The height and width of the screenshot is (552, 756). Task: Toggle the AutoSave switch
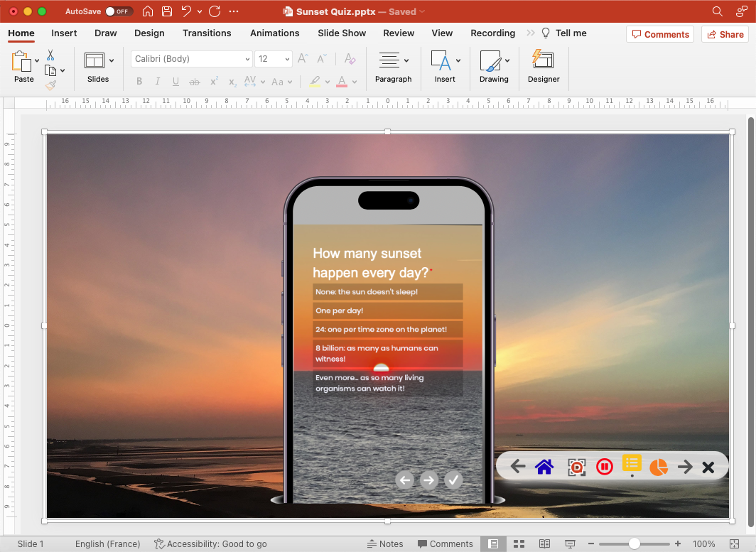coord(118,11)
